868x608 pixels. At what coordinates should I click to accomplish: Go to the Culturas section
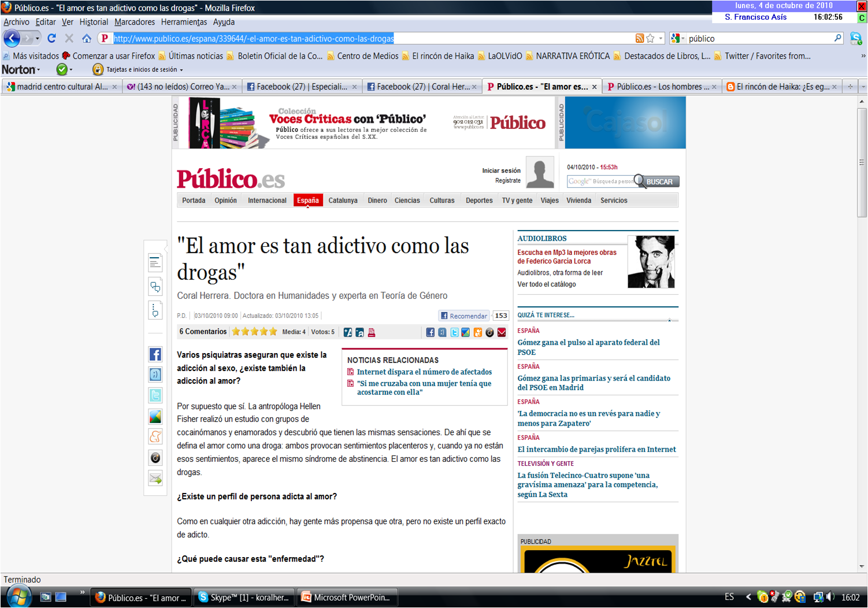coord(442,201)
